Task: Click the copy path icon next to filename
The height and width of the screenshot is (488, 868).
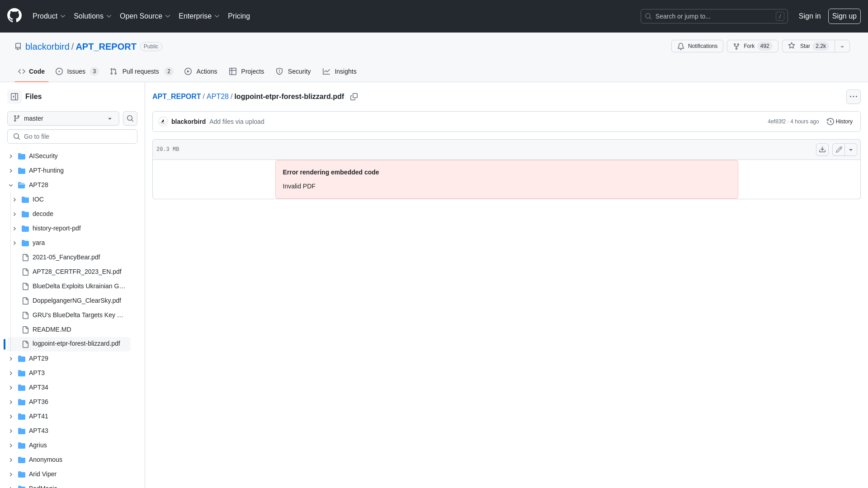Action: click(354, 97)
